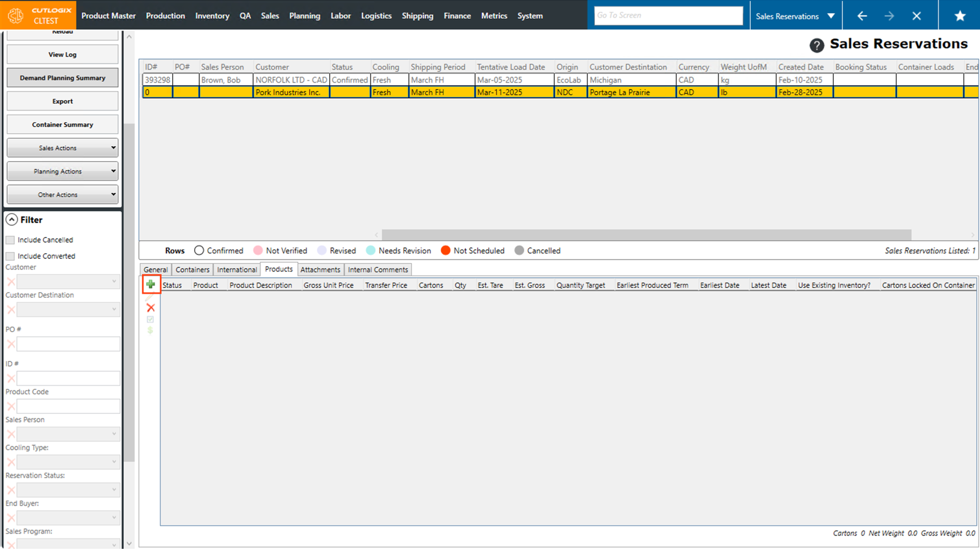The height and width of the screenshot is (549, 980).
Task: Open the help question mark icon
Action: tap(816, 45)
